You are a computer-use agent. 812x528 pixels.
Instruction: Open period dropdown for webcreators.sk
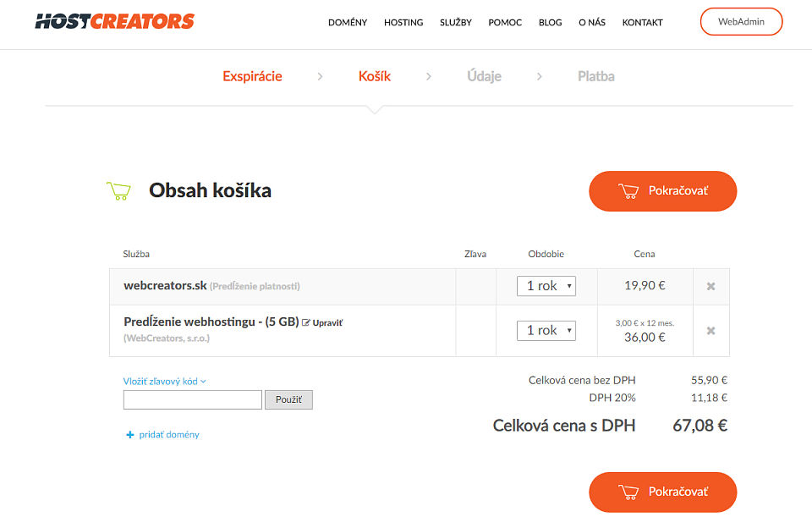point(546,286)
